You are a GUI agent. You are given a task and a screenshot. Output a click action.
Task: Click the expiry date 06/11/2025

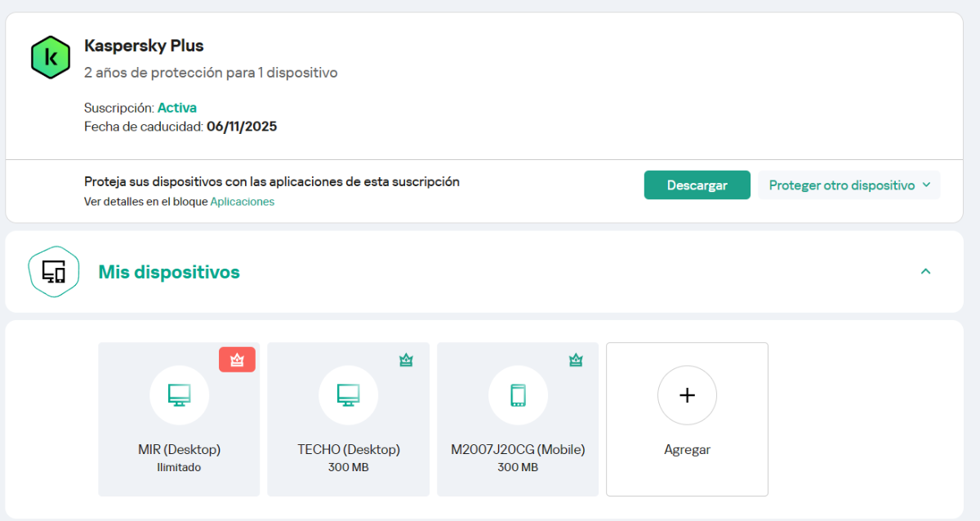pyautogui.click(x=242, y=127)
